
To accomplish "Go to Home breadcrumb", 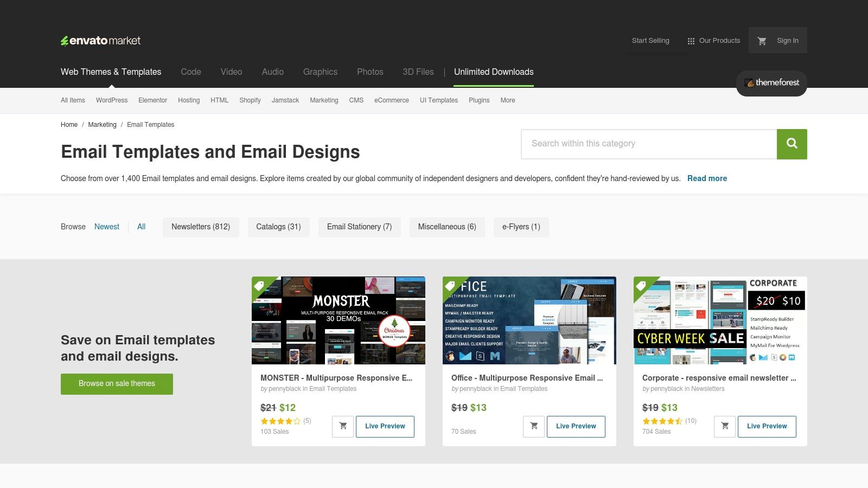I will click(x=69, y=125).
